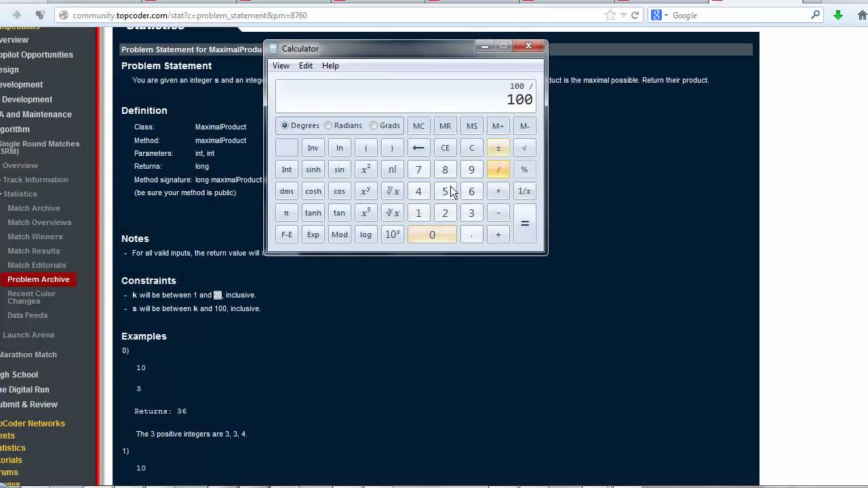Click the C clear button
This screenshot has width=868, height=488.
[x=471, y=148]
